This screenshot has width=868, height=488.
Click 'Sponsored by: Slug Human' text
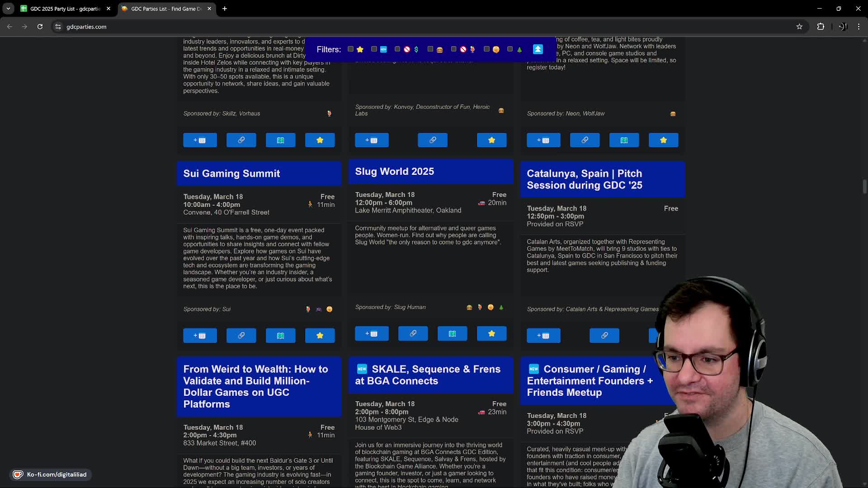(390, 307)
